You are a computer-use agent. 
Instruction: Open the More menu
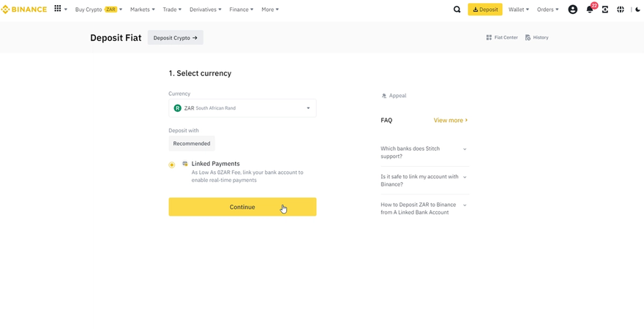coord(270,10)
